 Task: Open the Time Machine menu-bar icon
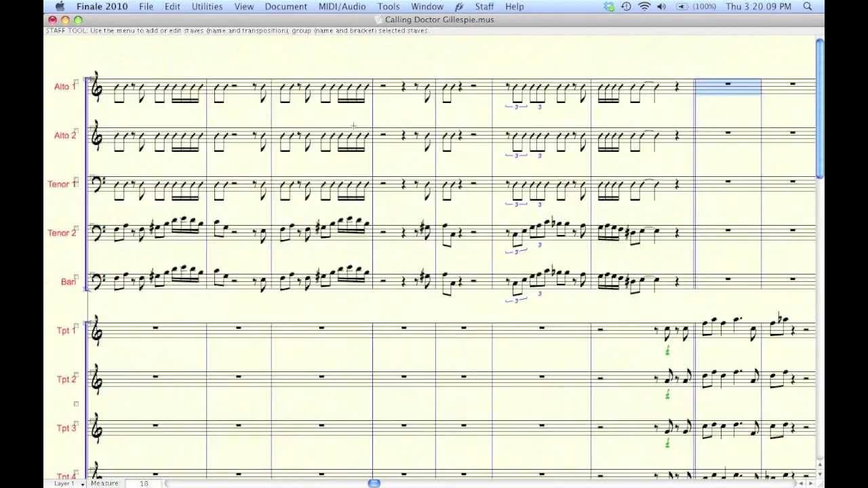(626, 7)
